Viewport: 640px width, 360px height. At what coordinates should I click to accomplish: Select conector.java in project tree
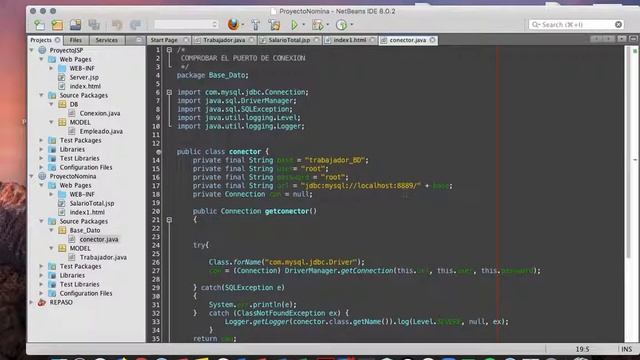click(99, 239)
